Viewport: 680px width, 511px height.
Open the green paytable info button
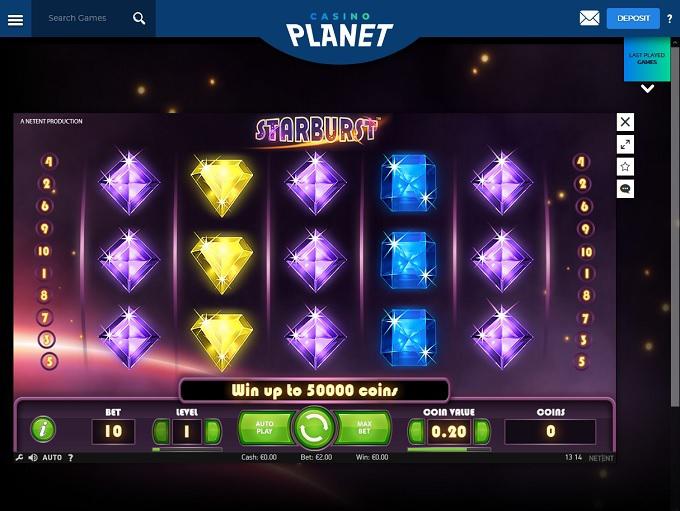click(43, 429)
